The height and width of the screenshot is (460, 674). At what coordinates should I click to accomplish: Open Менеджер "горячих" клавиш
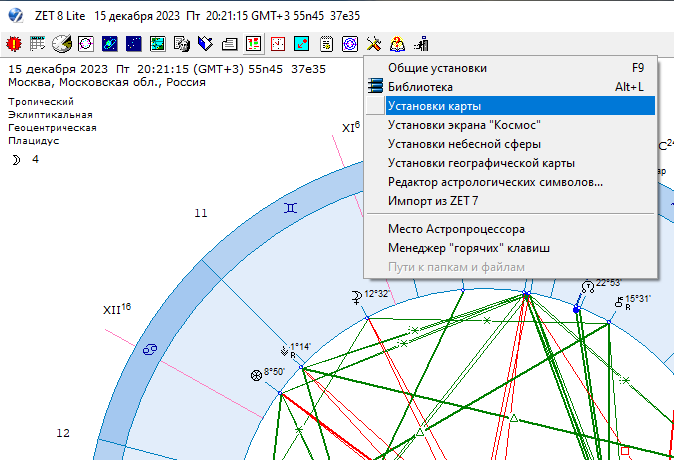point(511,248)
